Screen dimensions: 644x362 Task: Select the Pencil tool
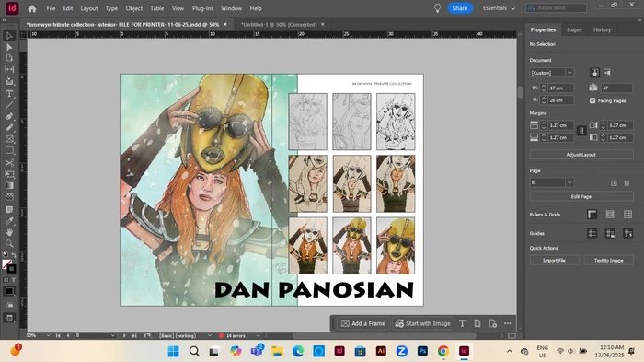pos(9,128)
